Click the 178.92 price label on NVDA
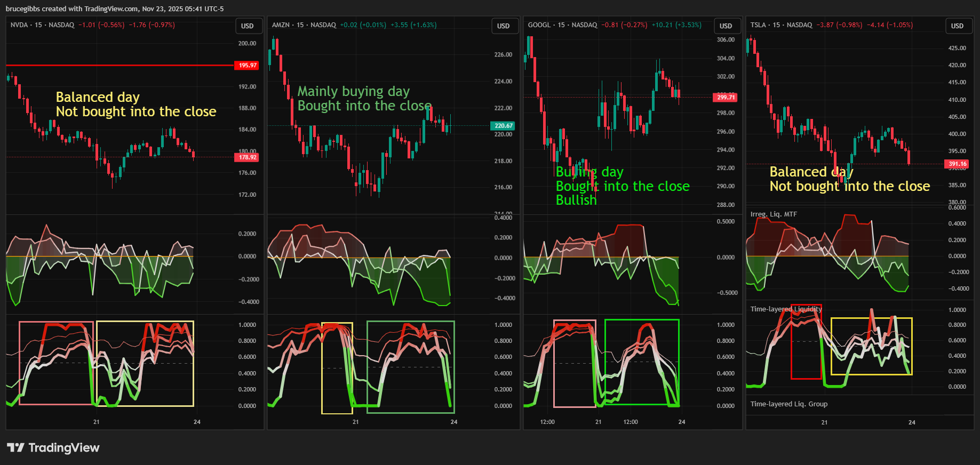Image resolution: width=980 pixels, height=465 pixels. pos(247,157)
